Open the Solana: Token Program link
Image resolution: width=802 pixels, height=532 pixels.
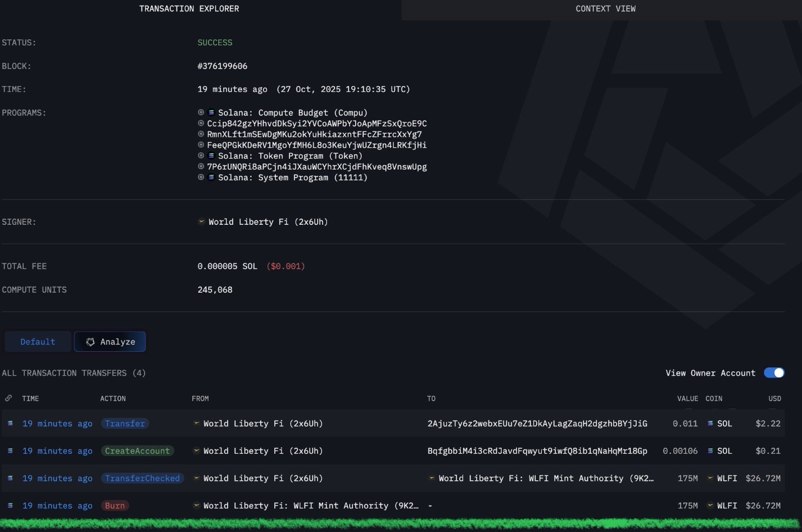(290, 156)
